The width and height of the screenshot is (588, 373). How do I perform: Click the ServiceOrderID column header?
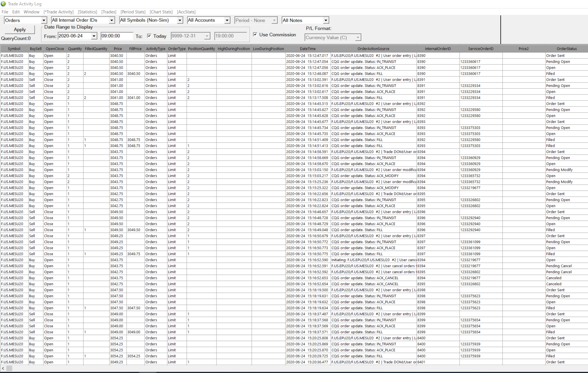point(481,49)
